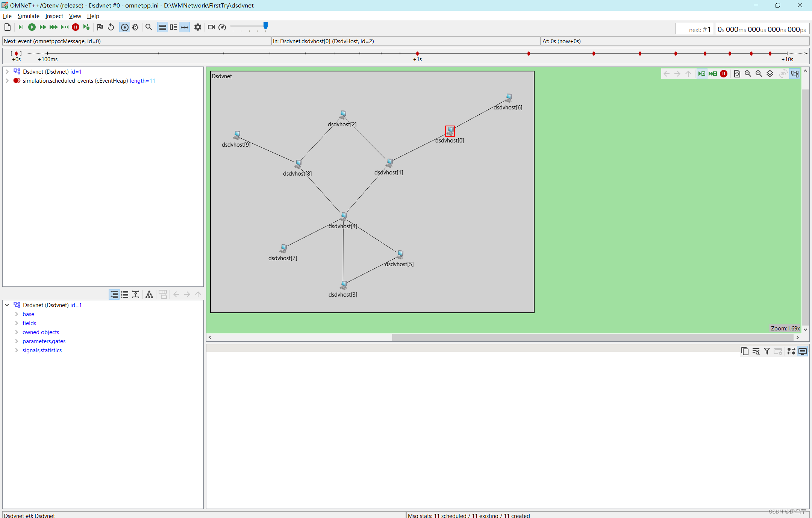Open the Simulate menu

coord(28,16)
